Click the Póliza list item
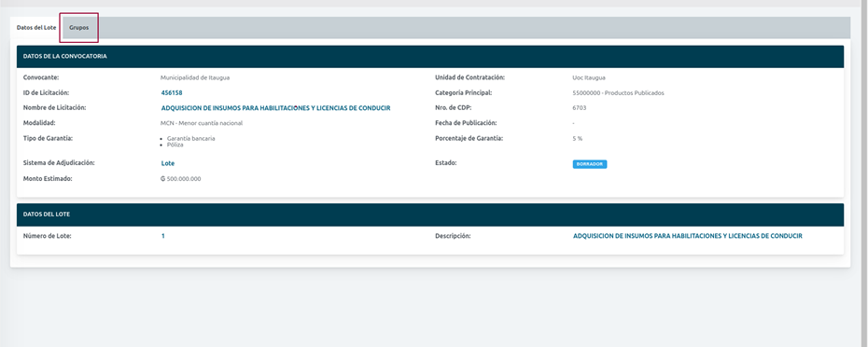The image size is (868, 347). pos(175,145)
